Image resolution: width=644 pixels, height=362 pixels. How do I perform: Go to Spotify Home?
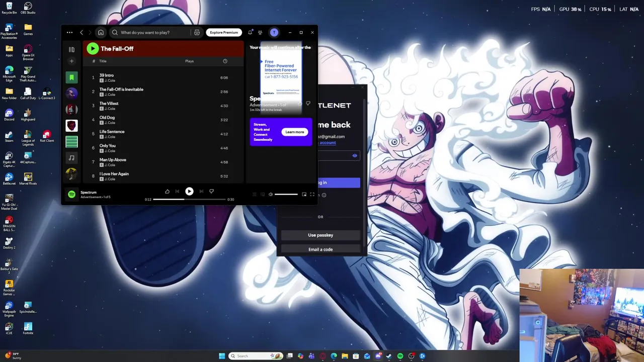pos(101,32)
